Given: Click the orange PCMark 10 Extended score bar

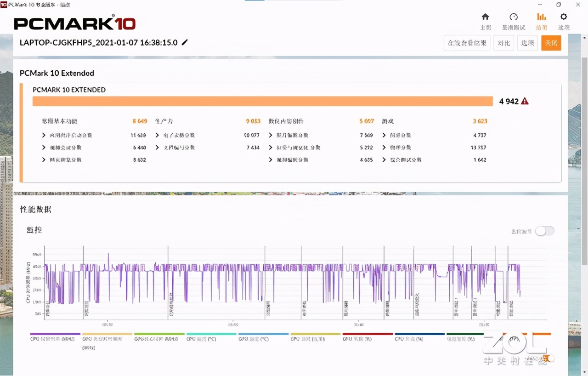Looking at the screenshot, I should coord(263,101).
